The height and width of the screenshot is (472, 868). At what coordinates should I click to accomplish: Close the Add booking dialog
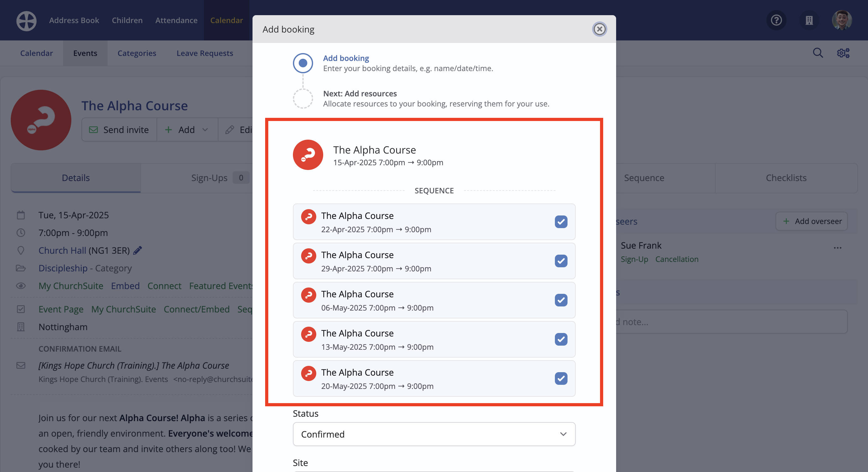[599, 29]
